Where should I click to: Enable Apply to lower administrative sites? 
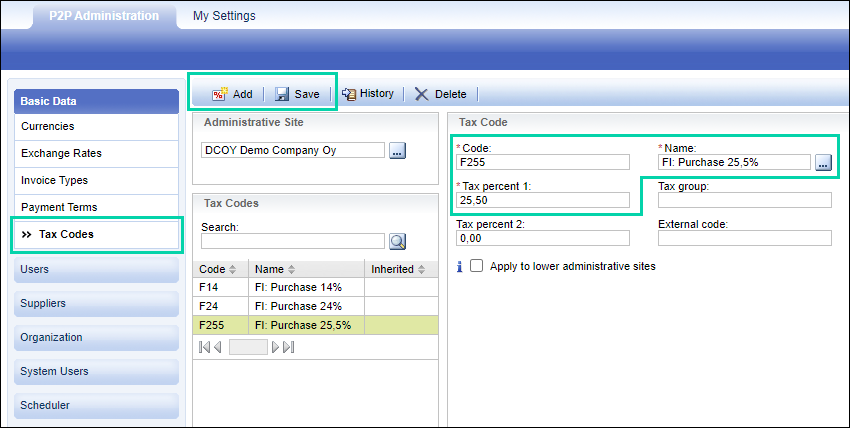click(x=477, y=267)
